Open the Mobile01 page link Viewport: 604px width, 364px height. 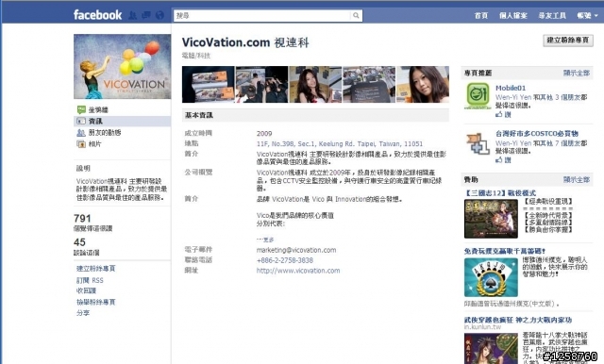pyautogui.click(x=511, y=88)
